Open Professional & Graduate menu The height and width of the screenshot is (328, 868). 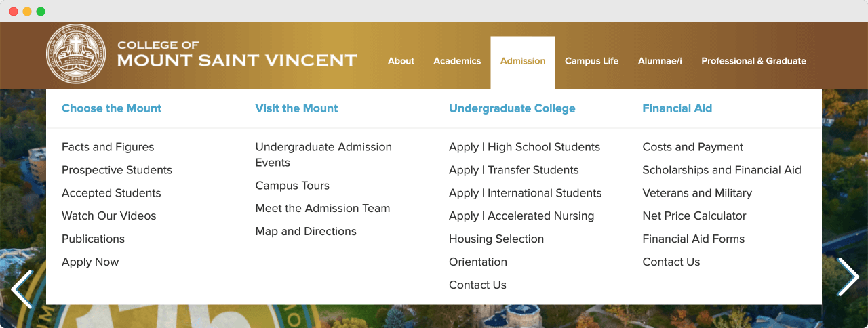[x=753, y=61]
